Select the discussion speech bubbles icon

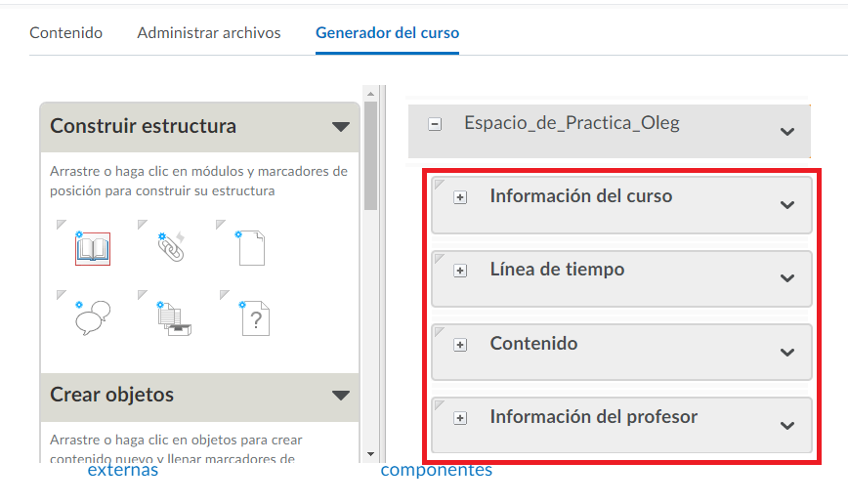pos(92,318)
